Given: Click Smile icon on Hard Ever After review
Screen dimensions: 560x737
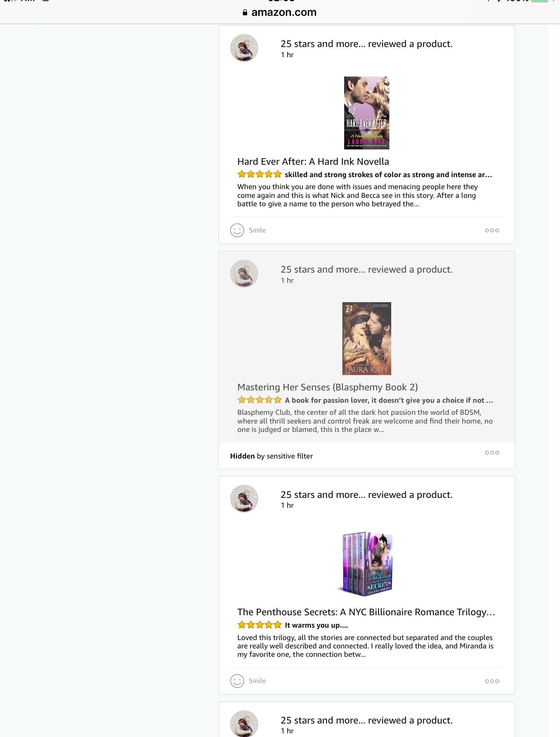Looking at the screenshot, I should coord(237,230).
